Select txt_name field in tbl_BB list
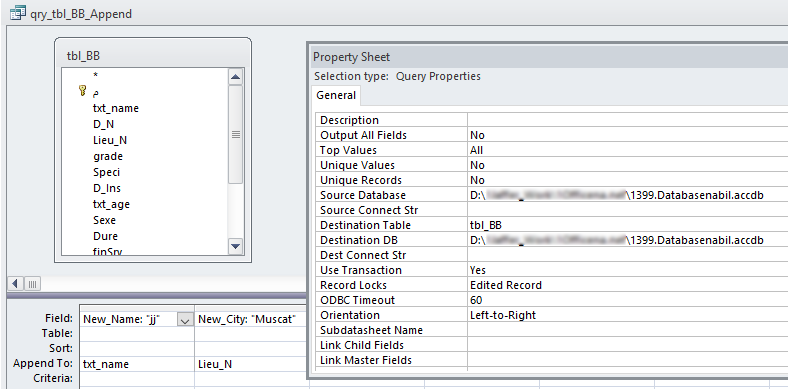This screenshot has height=389, width=788. pyautogui.click(x=116, y=108)
